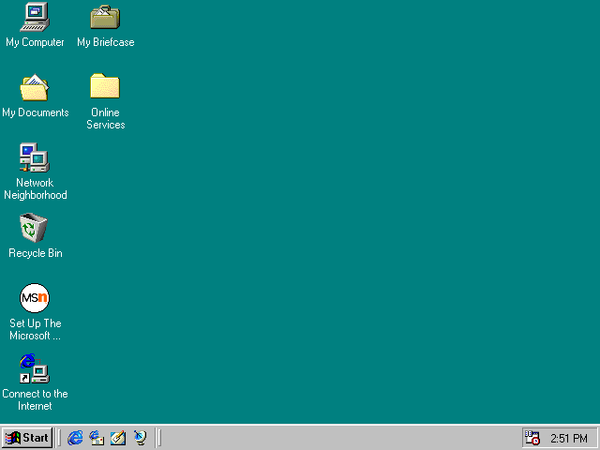This screenshot has width=600, height=450.
Task: Click the Task Scheduler tray icon
Action: [x=532, y=438]
